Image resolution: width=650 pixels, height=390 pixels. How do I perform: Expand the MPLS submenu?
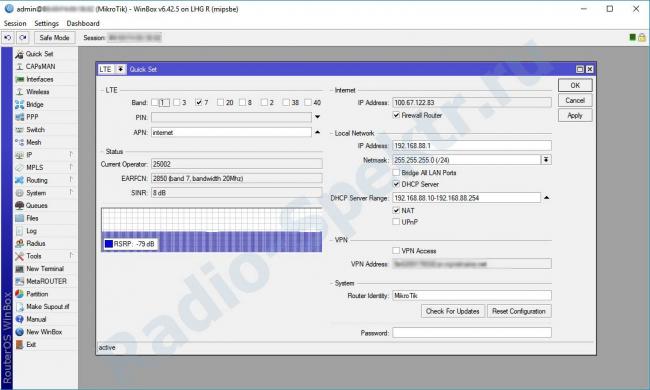71,167
